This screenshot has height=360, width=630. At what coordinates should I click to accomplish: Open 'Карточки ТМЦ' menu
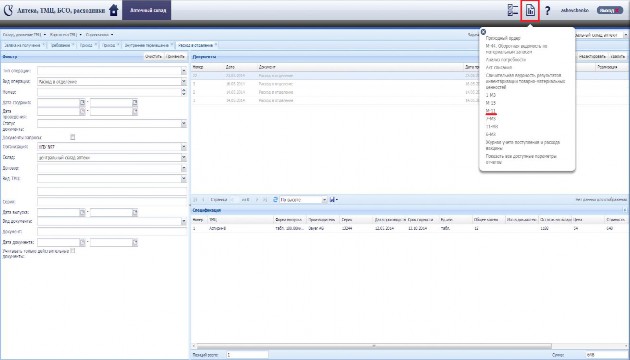click(x=65, y=35)
